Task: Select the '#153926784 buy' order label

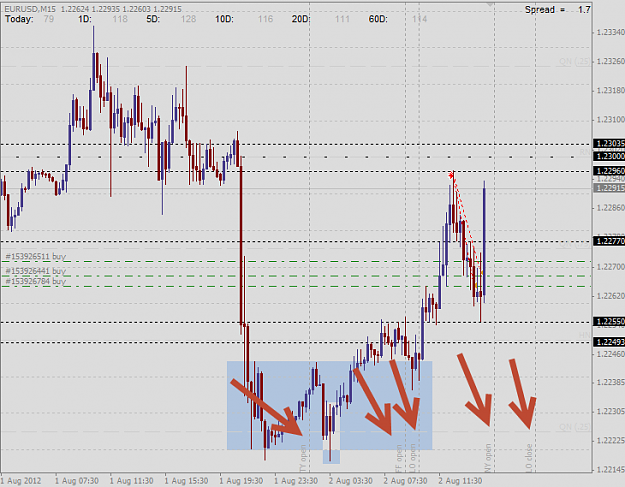Action: pyautogui.click(x=36, y=281)
